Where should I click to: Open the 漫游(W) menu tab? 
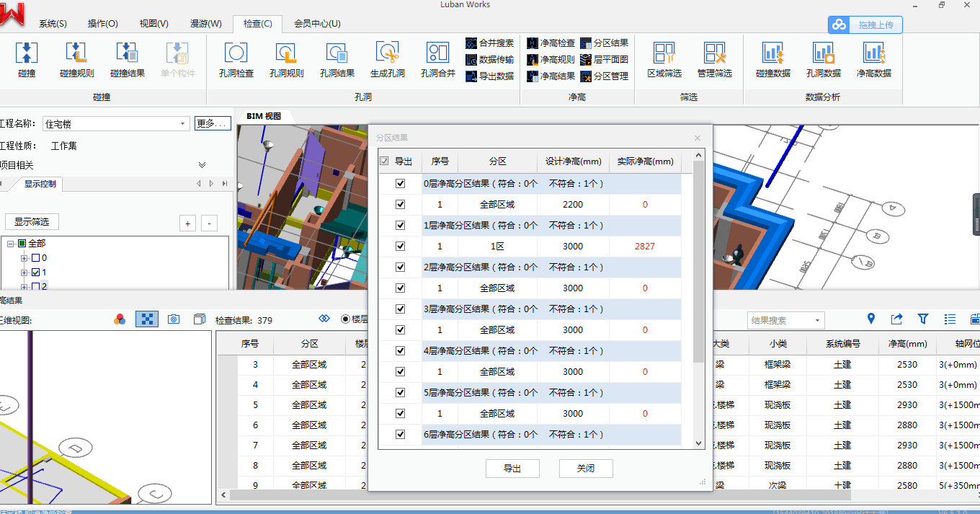206,24
